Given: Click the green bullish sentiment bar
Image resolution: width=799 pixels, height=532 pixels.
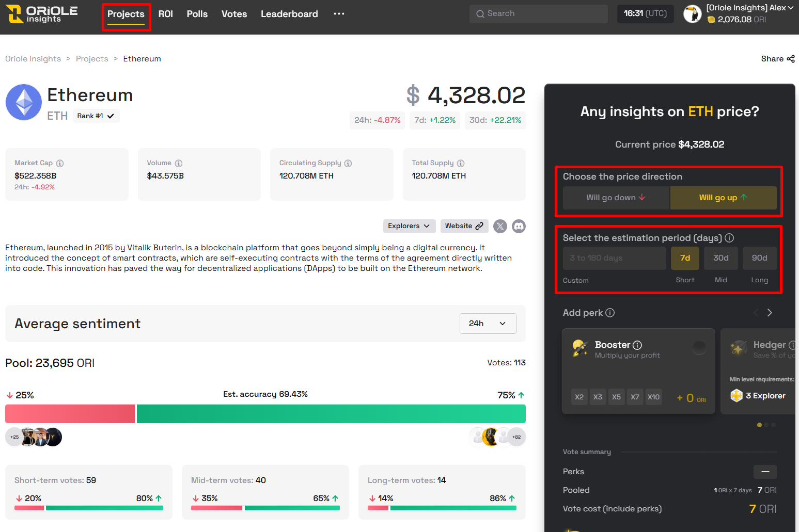Looking at the screenshot, I should point(331,414).
